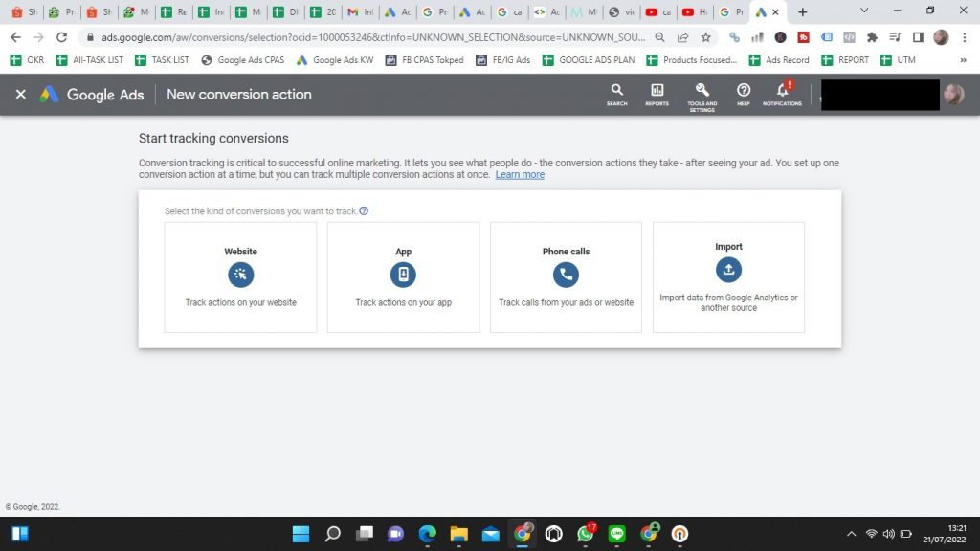Click the Learn more link
The image size is (980, 551).
[x=520, y=175]
